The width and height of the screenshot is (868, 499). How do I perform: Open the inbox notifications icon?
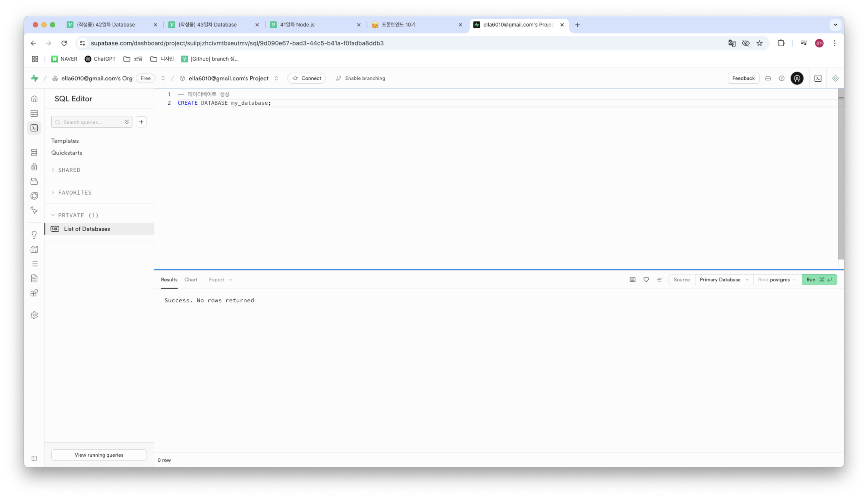pos(768,78)
